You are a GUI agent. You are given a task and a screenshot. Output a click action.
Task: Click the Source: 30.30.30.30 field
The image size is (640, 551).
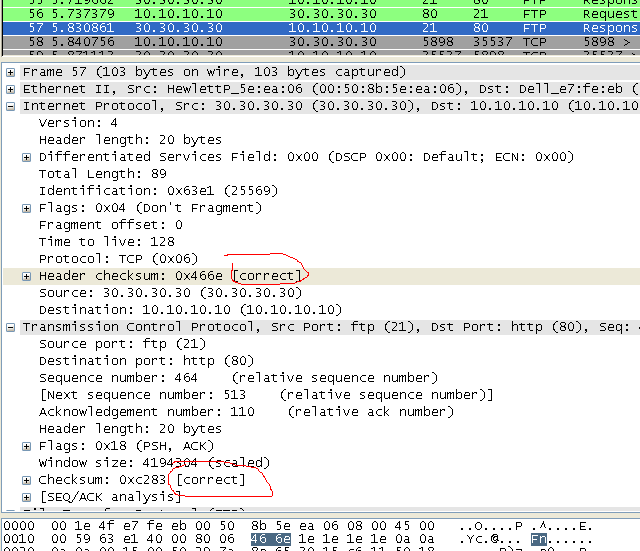[170, 293]
